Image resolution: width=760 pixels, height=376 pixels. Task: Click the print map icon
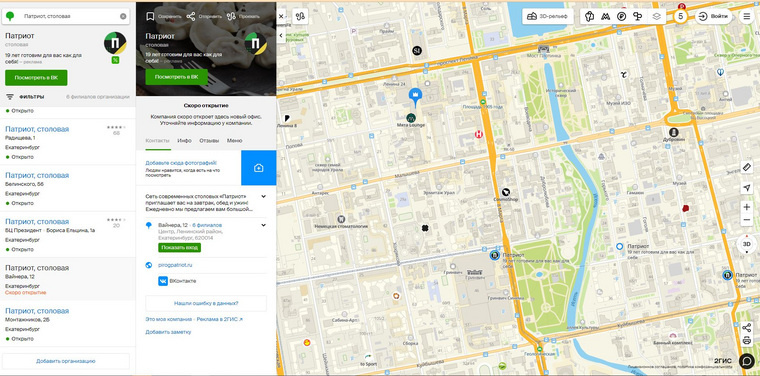[x=746, y=341]
